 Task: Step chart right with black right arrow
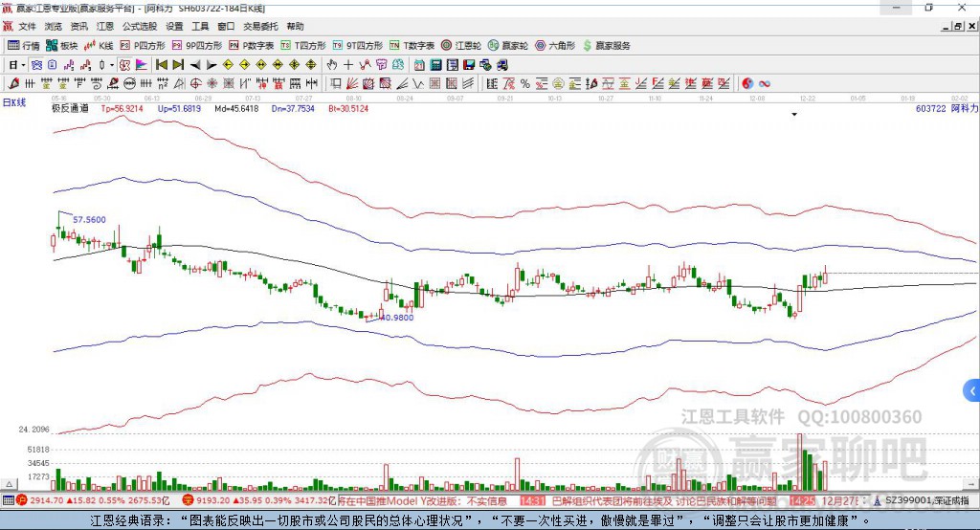tap(212, 65)
